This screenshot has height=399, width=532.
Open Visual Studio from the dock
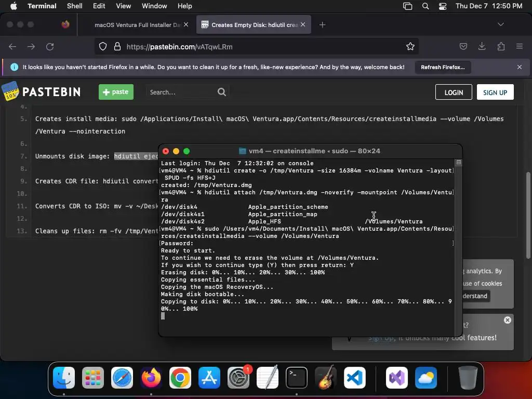click(x=396, y=378)
